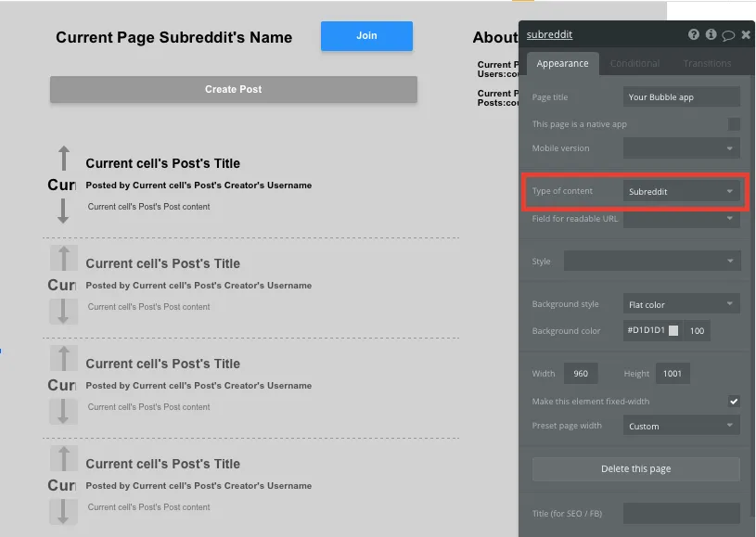Open the Background style Flat color dropdown
Image resolution: width=756 pixels, height=537 pixels.
click(682, 304)
